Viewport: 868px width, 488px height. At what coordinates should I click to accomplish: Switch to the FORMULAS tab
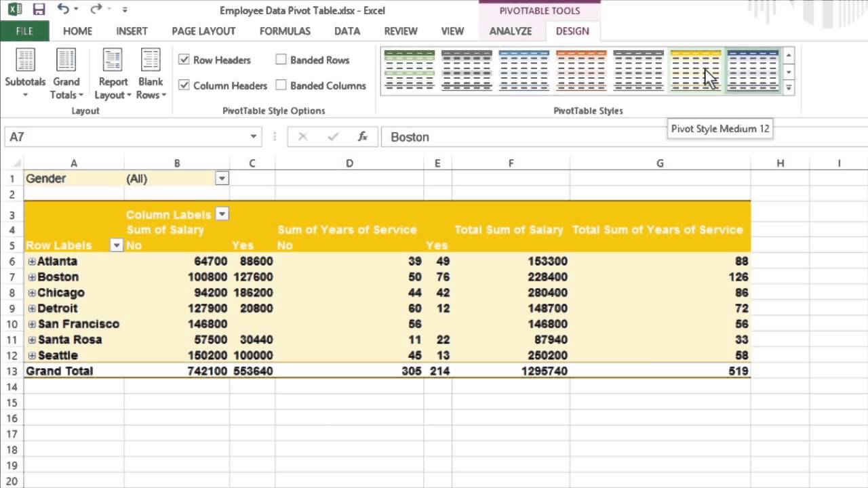285,31
